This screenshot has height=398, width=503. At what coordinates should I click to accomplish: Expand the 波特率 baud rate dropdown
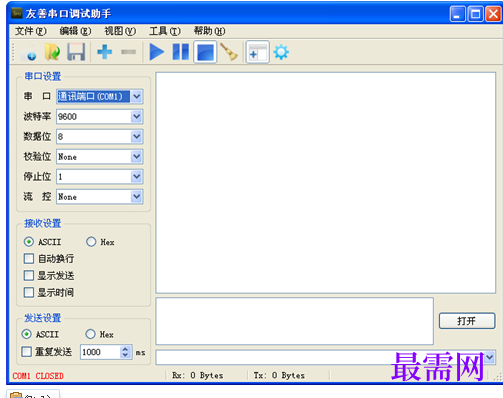point(136,117)
